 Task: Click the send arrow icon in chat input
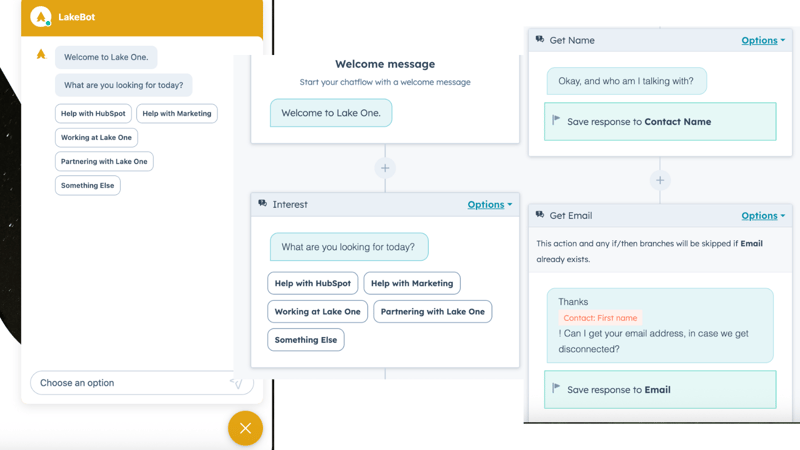pyautogui.click(x=236, y=382)
